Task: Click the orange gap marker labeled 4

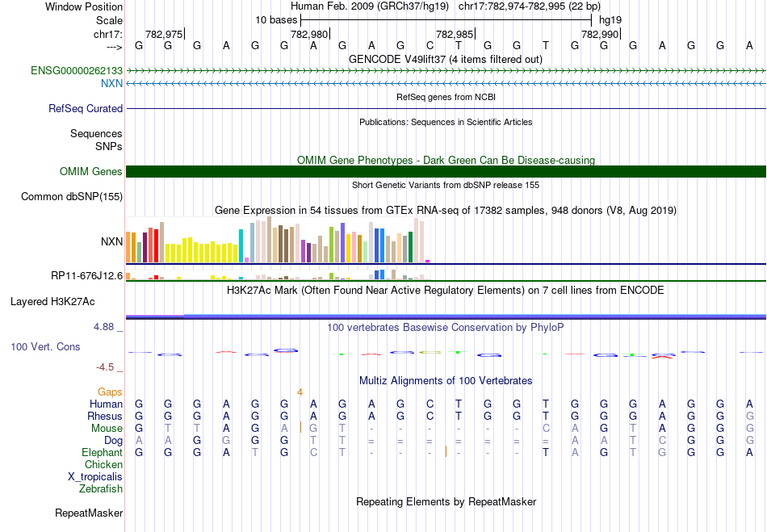Action: (x=300, y=392)
